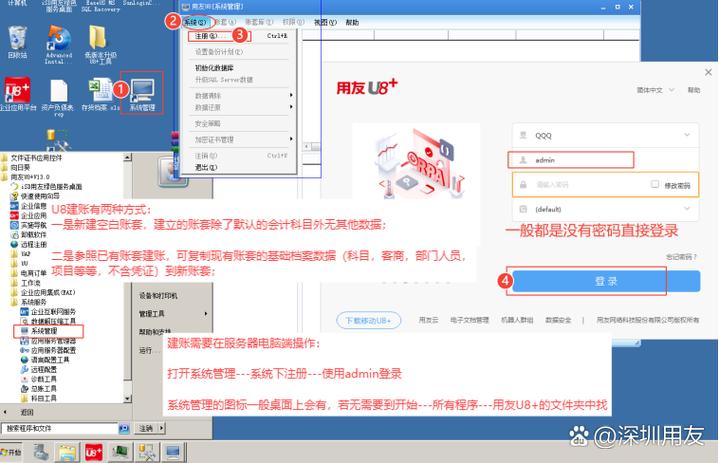Open 企业互联网服务 entry

(49, 312)
